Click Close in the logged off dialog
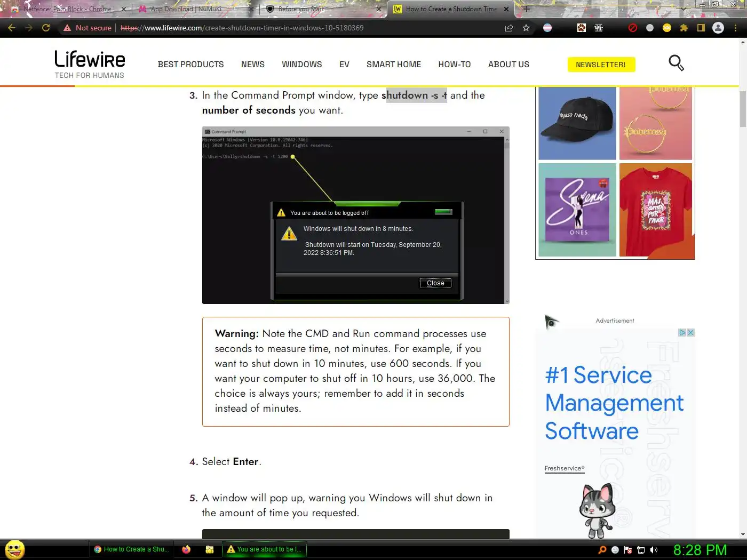The height and width of the screenshot is (560, 747). click(435, 283)
